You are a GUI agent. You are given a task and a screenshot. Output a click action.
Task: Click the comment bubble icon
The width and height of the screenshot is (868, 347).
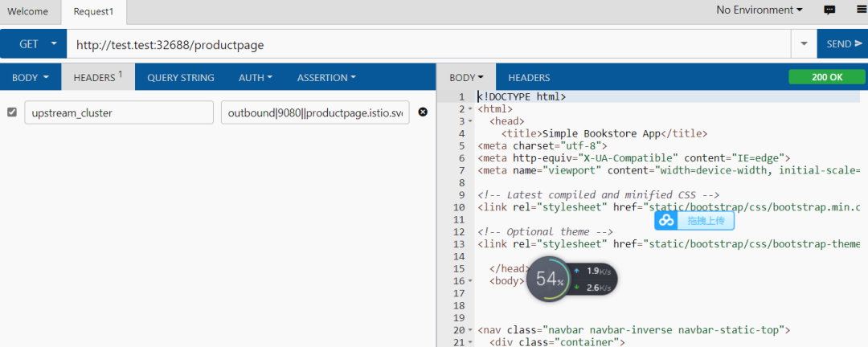tap(830, 10)
